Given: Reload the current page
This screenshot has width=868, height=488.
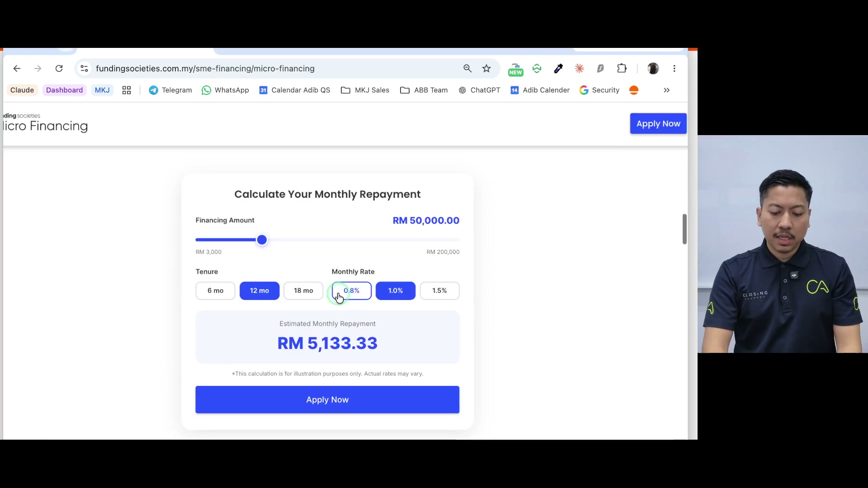Looking at the screenshot, I should coord(59,69).
